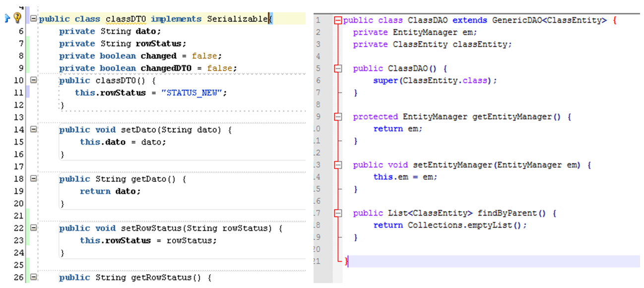
Task: Select line number 15 in the left editor
Action: pos(18,142)
